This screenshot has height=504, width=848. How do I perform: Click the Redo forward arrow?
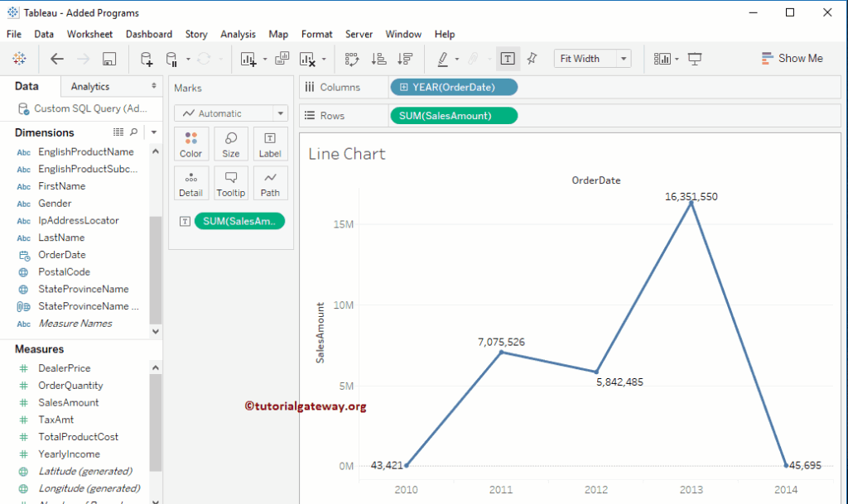(x=84, y=58)
